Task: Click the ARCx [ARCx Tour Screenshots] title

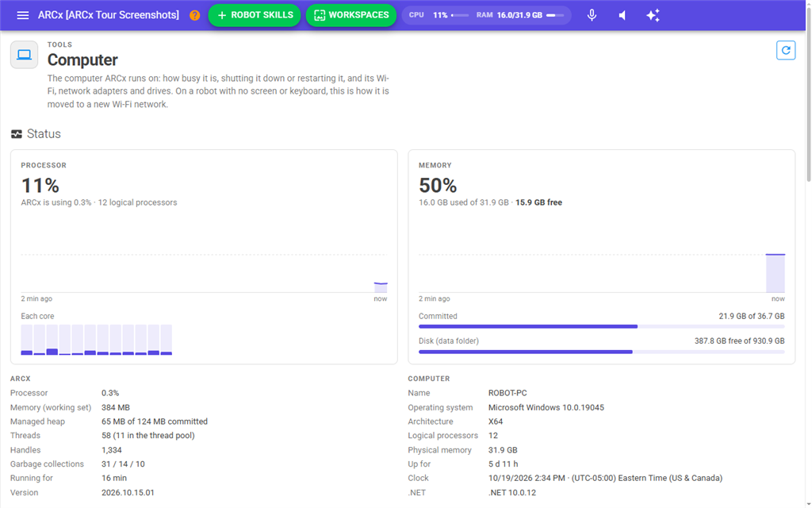Action: pyautogui.click(x=108, y=15)
